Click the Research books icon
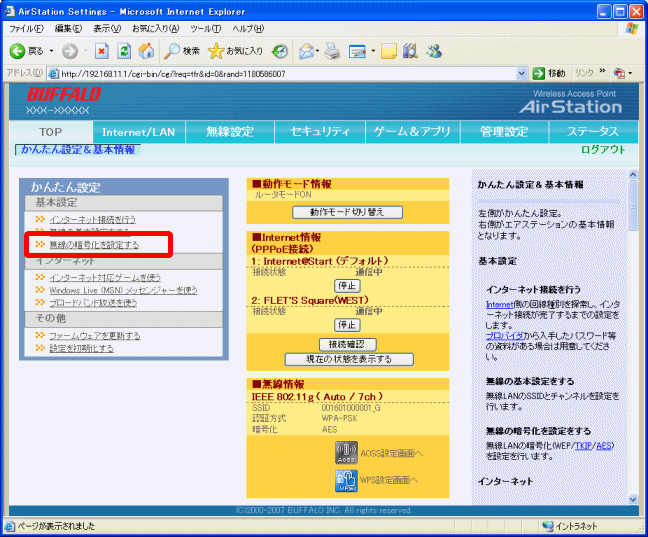This screenshot has width=648, height=537. 410,51
